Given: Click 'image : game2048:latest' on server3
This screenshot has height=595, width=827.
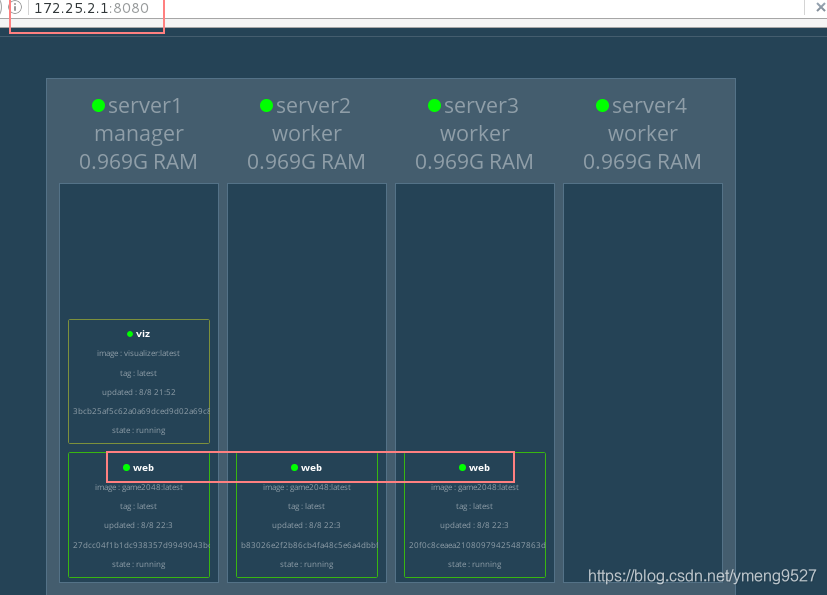Looking at the screenshot, I should click(x=475, y=487).
